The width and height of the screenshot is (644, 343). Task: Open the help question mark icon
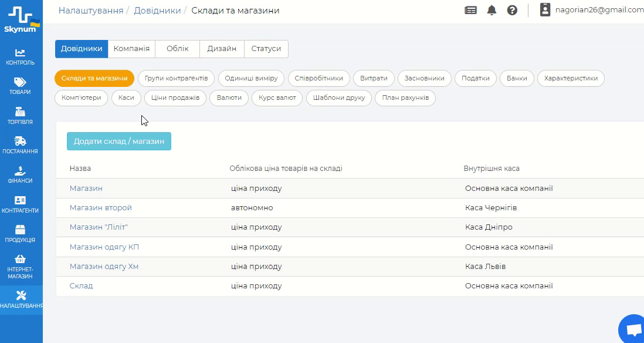(512, 10)
